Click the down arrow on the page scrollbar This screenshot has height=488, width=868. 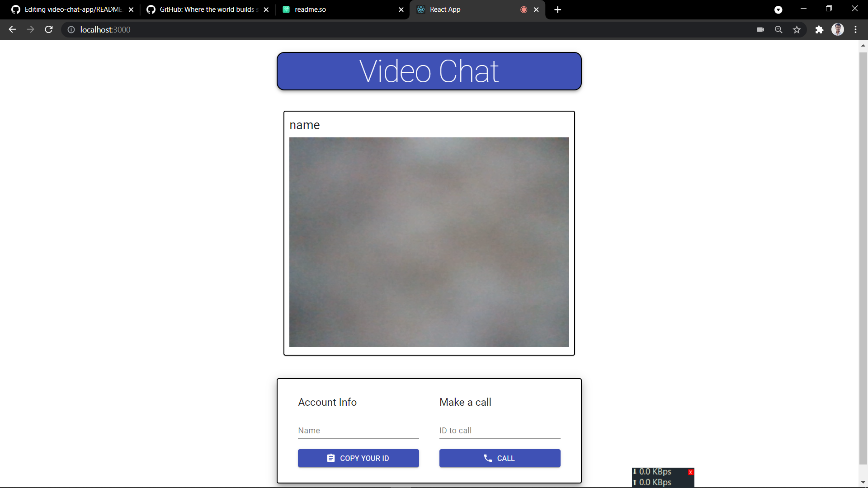tap(863, 482)
